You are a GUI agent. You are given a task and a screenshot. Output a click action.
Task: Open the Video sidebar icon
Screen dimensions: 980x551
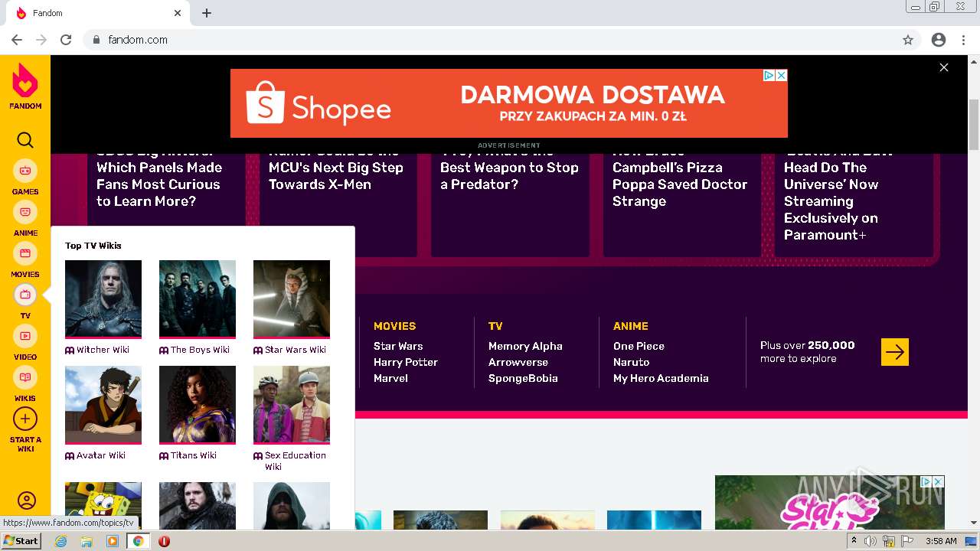25,336
